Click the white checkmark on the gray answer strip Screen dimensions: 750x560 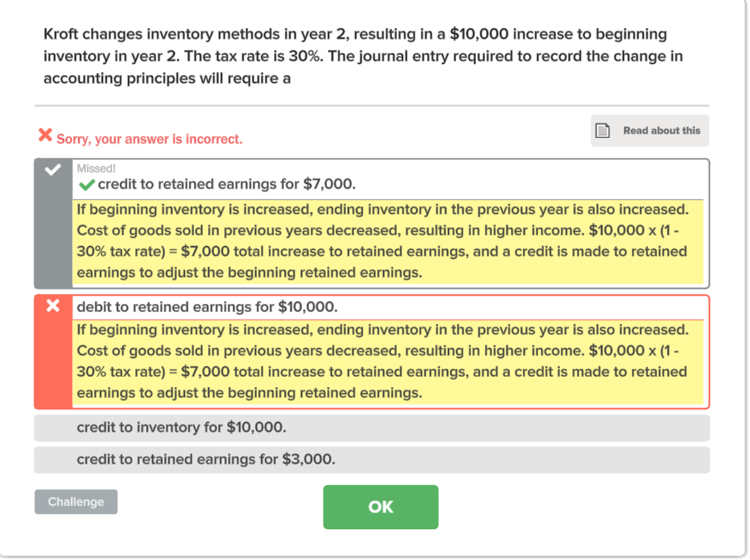tap(50, 168)
